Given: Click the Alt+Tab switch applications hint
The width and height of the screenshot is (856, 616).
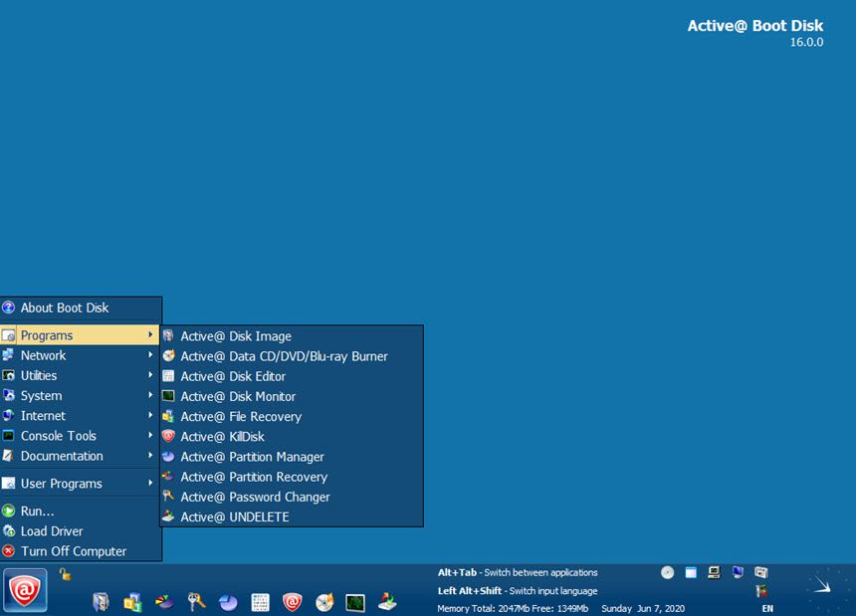Looking at the screenshot, I should click(x=517, y=572).
